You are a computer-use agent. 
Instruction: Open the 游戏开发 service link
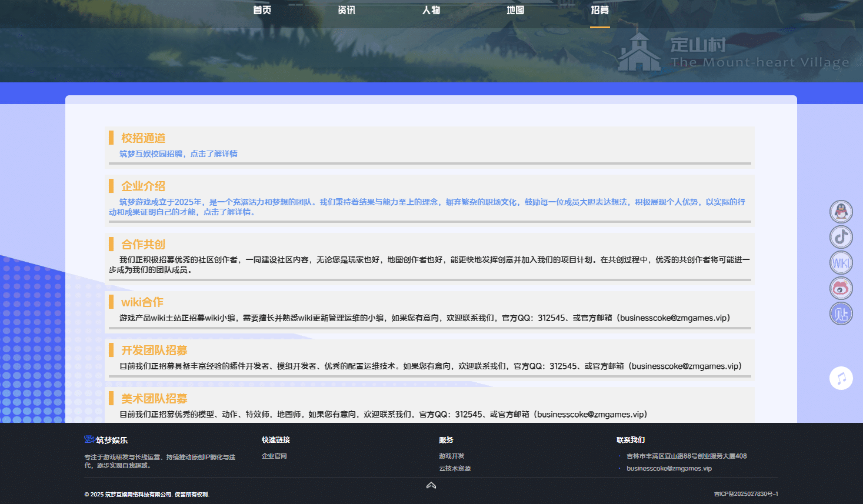tap(451, 456)
